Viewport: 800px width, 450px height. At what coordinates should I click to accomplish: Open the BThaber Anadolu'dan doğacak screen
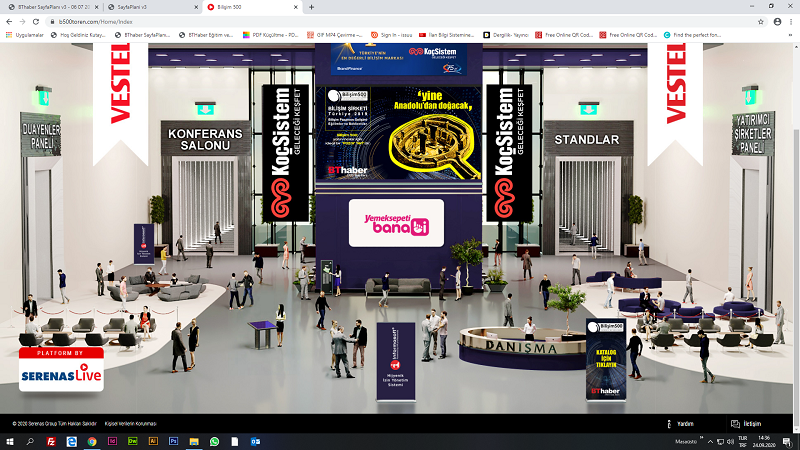pos(398,133)
